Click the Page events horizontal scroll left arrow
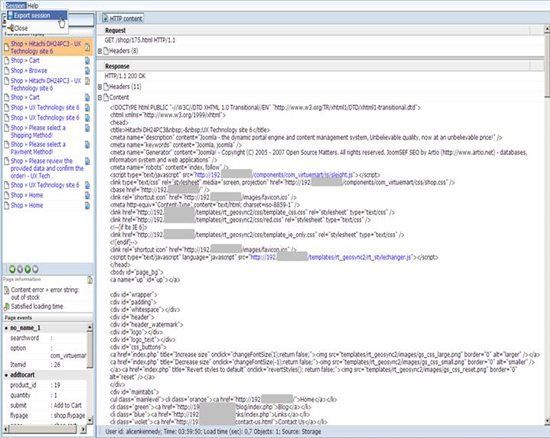550x438 pixels. [6, 429]
